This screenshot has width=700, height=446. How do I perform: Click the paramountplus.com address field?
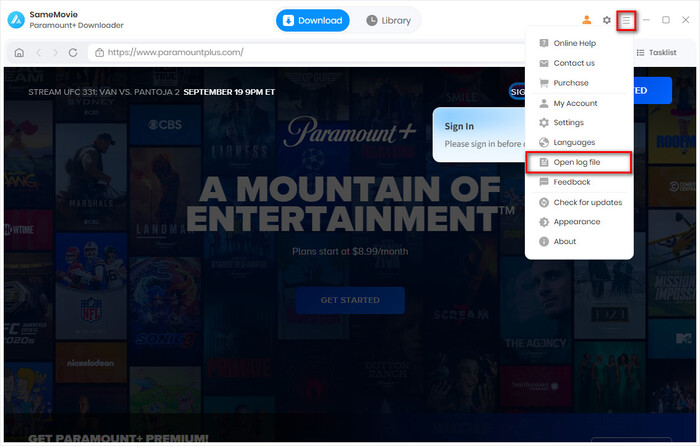(308, 53)
